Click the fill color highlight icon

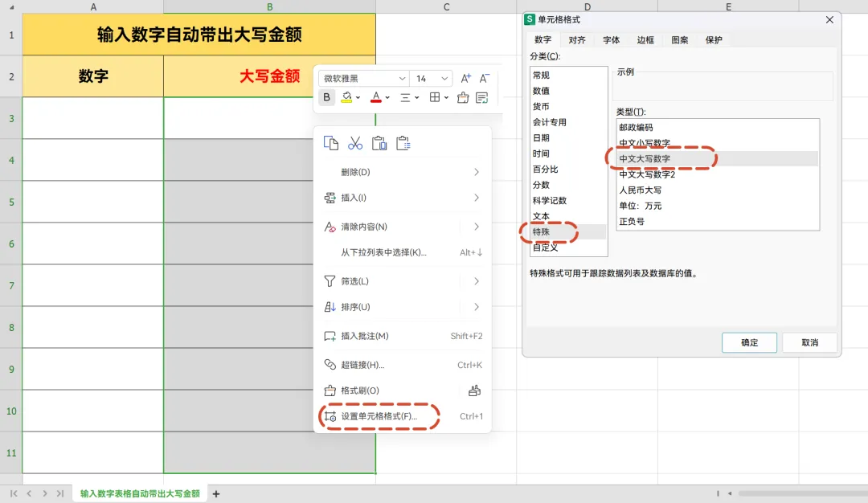[x=346, y=97]
